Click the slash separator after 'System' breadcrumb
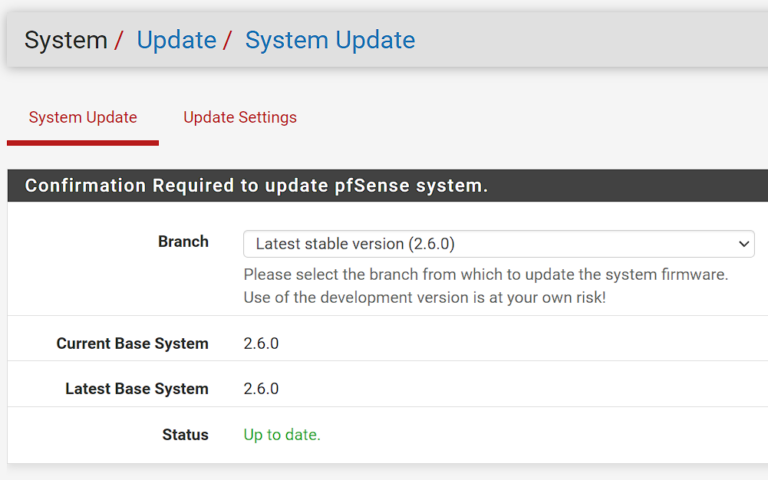This screenshot has height=480, width=768. [x=119, y=40]
